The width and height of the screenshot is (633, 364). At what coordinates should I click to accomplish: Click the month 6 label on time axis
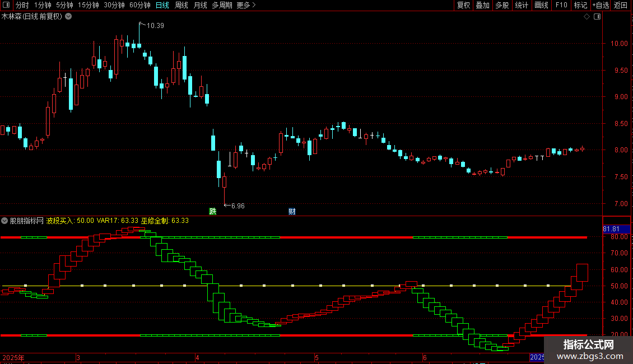click(x=424, y=357)
